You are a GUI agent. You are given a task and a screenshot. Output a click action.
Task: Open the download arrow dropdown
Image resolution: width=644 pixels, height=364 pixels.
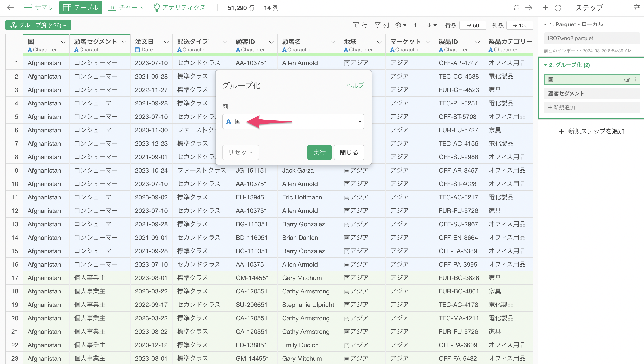432,25
